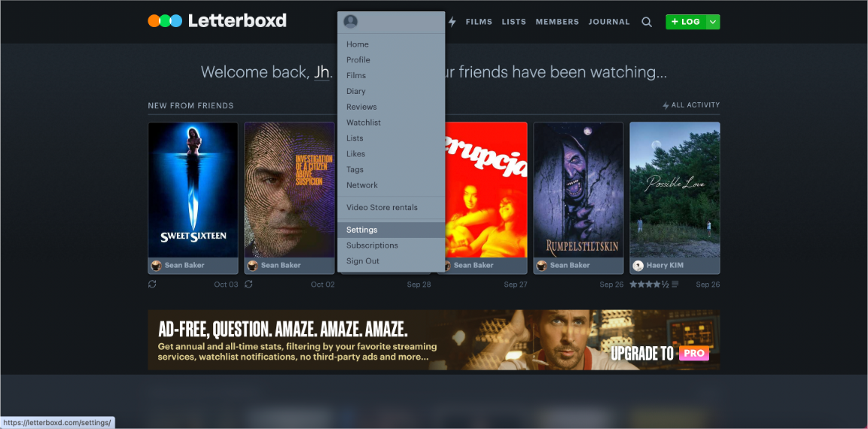Open the Possible Love poster
This screenshot has height=429, width=868.
(675, 190)
